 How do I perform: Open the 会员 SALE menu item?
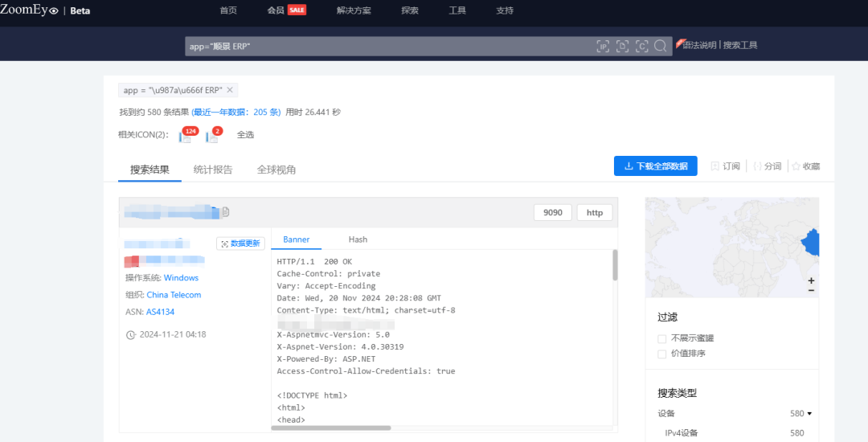tap(286, 10)
